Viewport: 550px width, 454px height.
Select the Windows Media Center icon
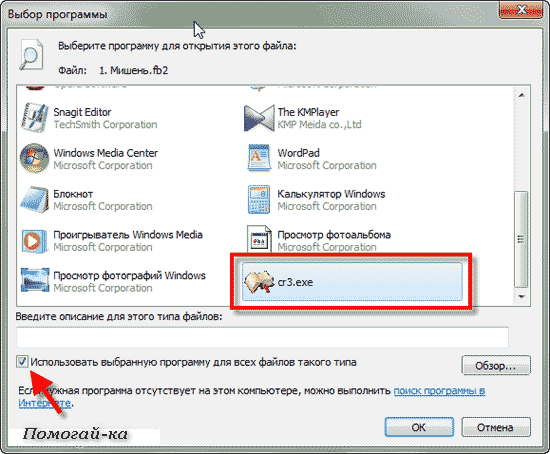pyautogui.click(x=34, y=158)
